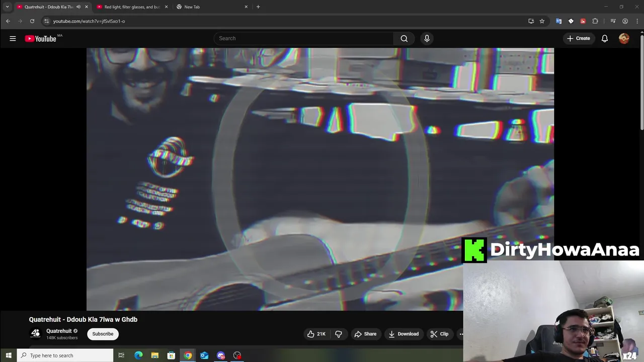Install app icon in address bar
Viewport: 644px width, 362px height.
(531, 21)
